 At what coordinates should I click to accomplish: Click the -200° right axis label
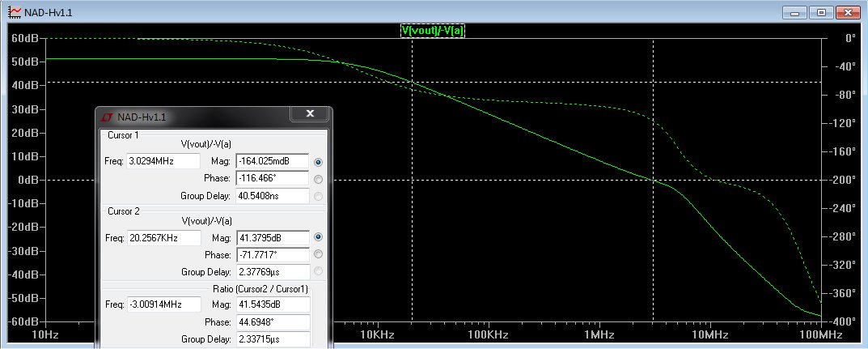tap(843, 180)
